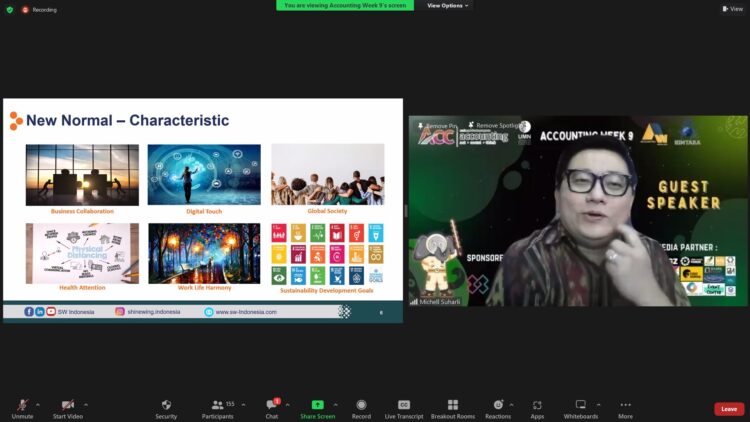Switch layout using the View button

tap(732, 9)
